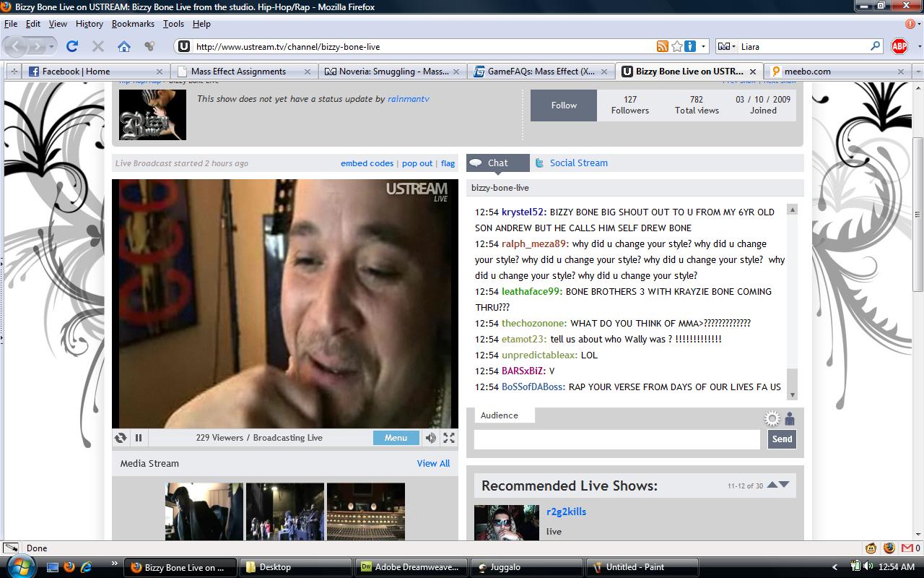
Task: Click the Follow button
Action: pyautogui.click(x=564, y=105)
